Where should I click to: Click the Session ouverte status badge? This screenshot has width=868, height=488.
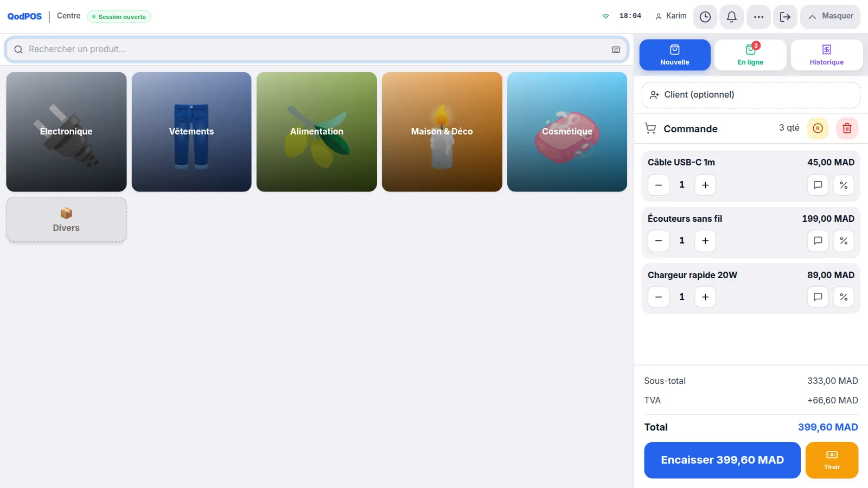[119, 17]
